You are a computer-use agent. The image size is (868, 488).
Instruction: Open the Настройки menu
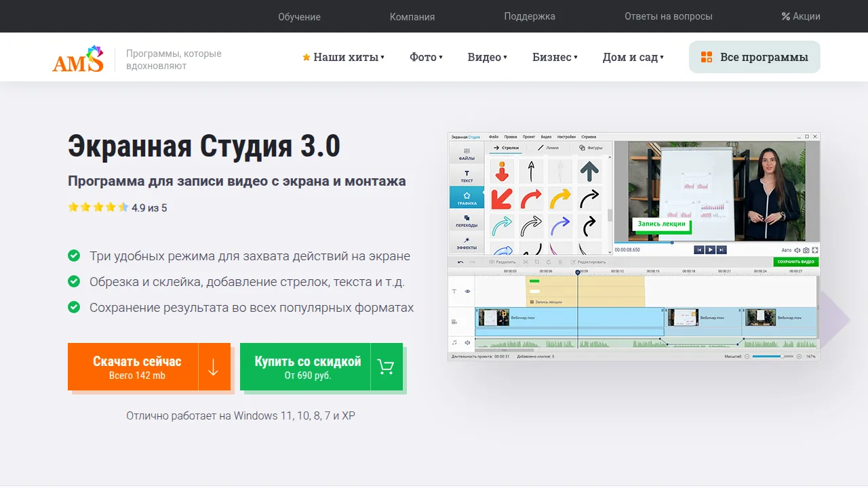[x=566, y=137]
